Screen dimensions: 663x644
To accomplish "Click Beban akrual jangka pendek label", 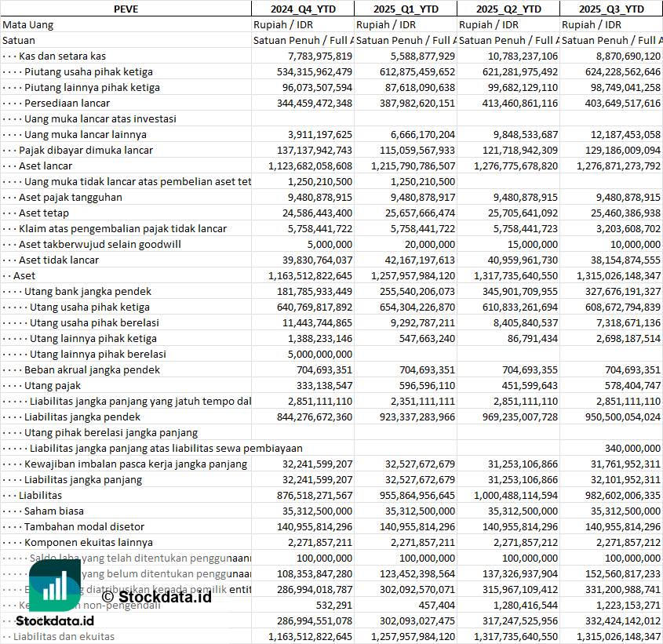I will pyautogui.click(x=92, y=370).
